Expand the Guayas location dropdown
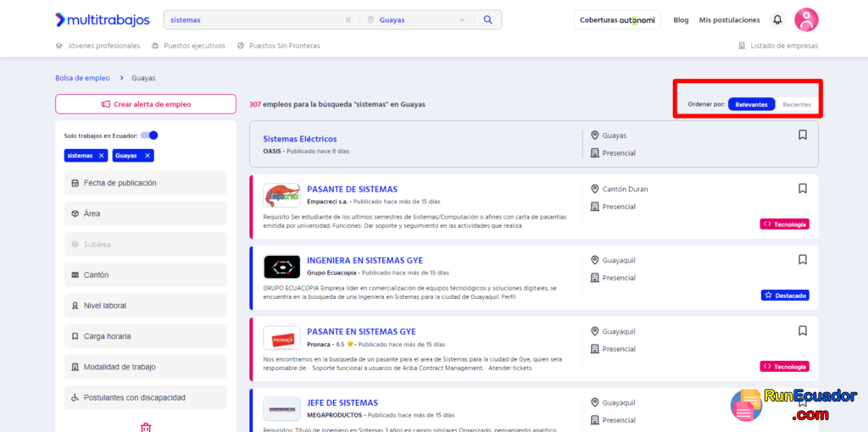 click(462, 20)
